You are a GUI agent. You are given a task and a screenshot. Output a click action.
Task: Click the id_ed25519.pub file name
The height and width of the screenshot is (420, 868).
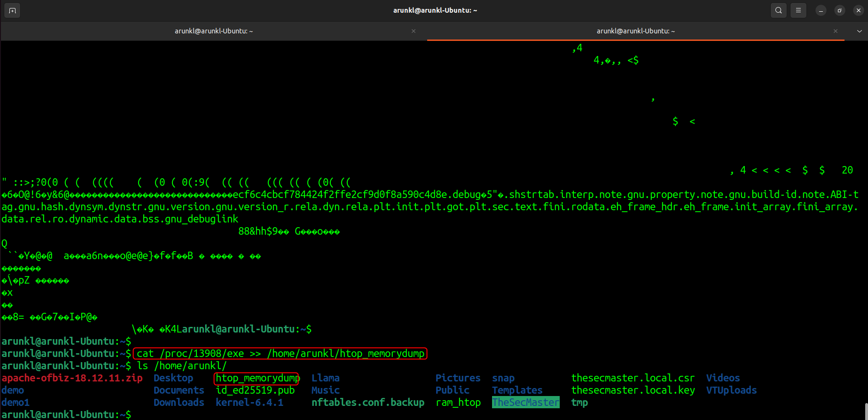pyautogui.click(x=255, y=390)
